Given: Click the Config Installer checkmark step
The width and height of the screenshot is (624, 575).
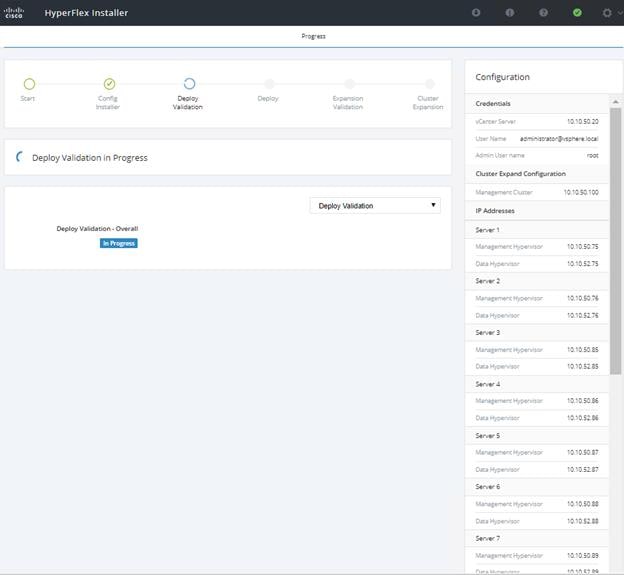Looking at the screenshot, I should pyautogui.click(x=109, y=84).
